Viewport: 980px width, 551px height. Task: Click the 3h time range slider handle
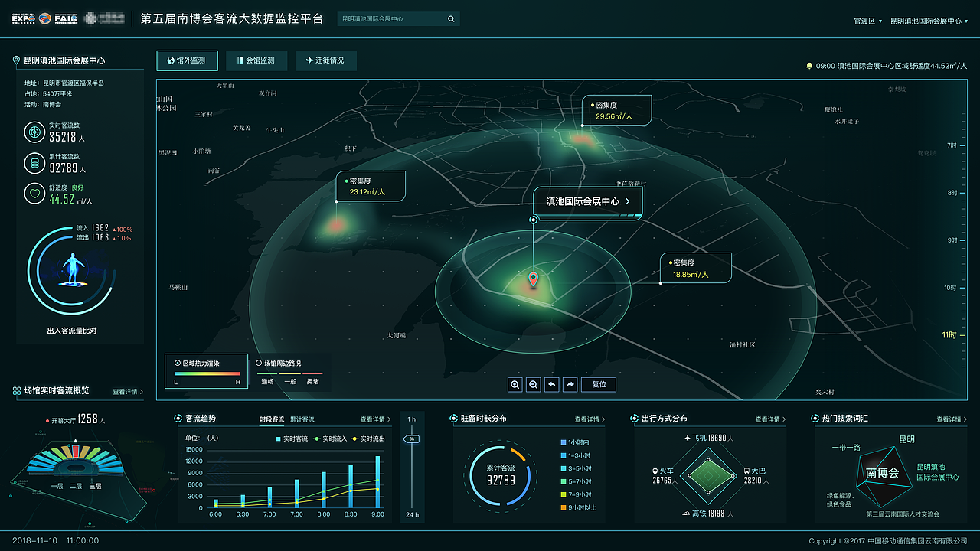[412, 439]
